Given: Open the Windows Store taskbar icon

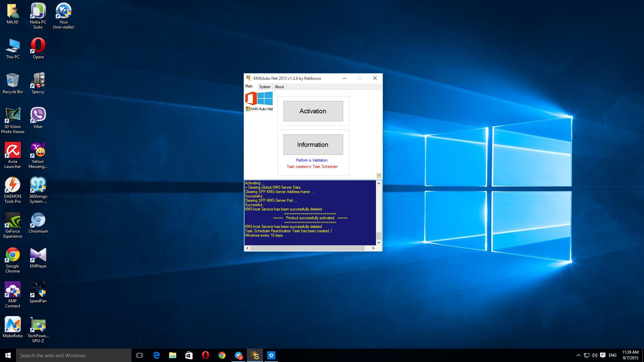Looking at the screenshot, I should pyautogui.click(x=189, y=355).
